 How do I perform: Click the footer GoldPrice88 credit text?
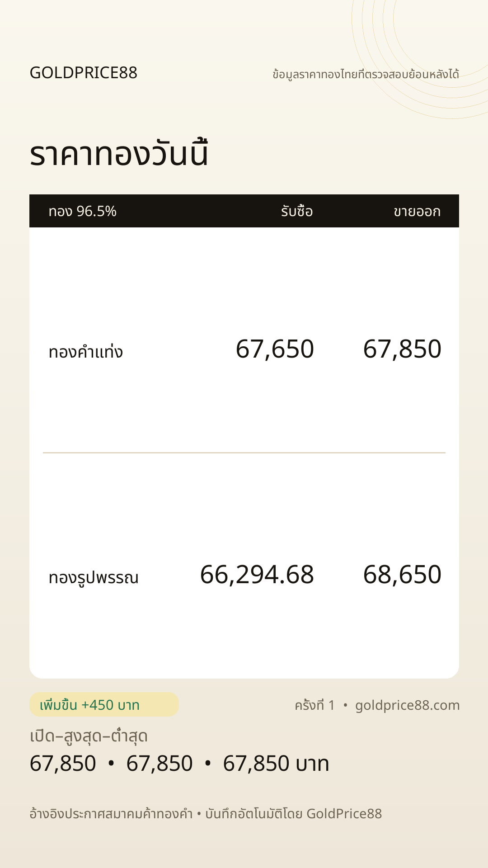click(294, 814)
